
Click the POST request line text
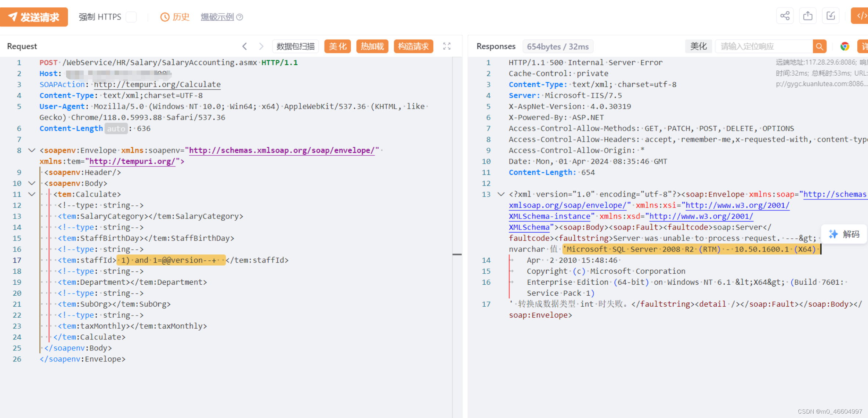[x=169, y=62]
